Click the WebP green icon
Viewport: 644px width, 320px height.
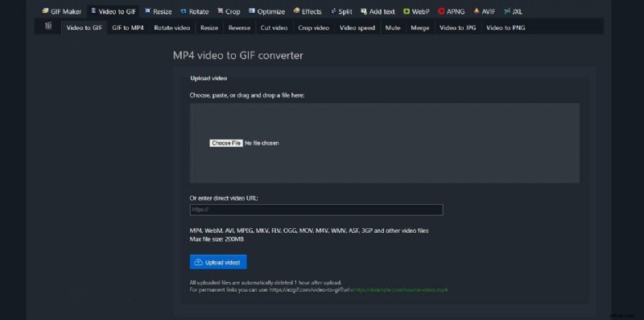tap(407, 11)
